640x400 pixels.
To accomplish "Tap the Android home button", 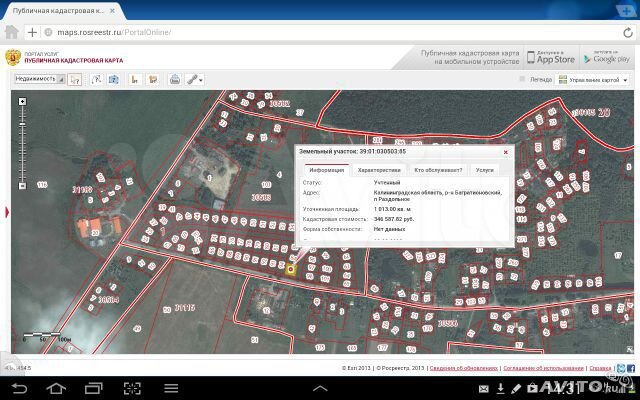I will tap(54, 387).
